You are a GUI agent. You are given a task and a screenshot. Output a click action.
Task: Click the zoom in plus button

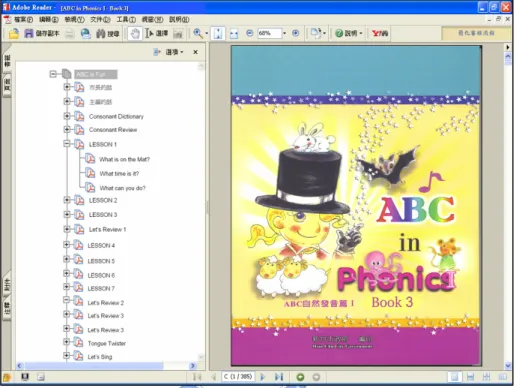point(296,33)
